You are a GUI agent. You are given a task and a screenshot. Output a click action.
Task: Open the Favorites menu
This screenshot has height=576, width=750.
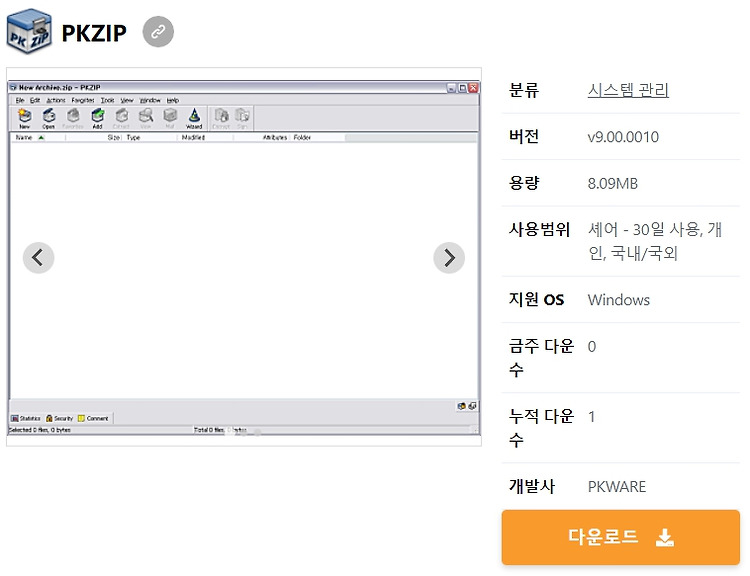pyautogui.click(x=83, y=100)
